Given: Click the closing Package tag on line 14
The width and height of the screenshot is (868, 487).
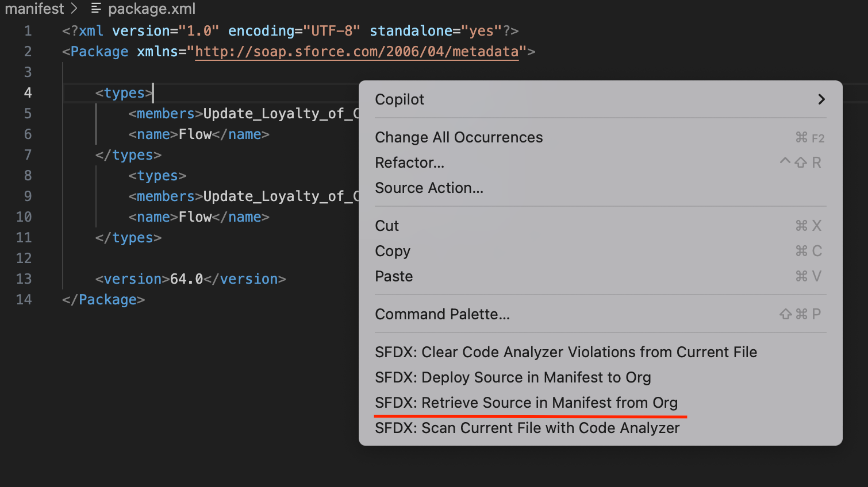Looking at the screenshot, I should 103,300.
